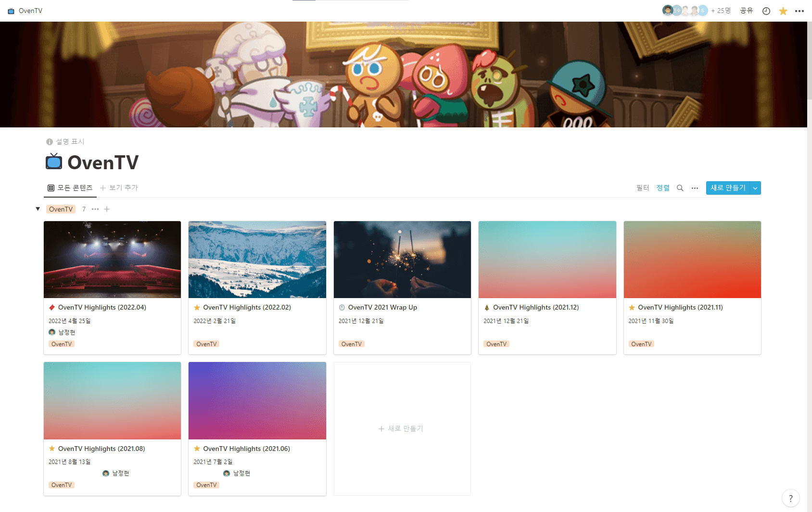
Task: Click star icon of Highlights (2021.08) card
Action: tap(52, 449)
